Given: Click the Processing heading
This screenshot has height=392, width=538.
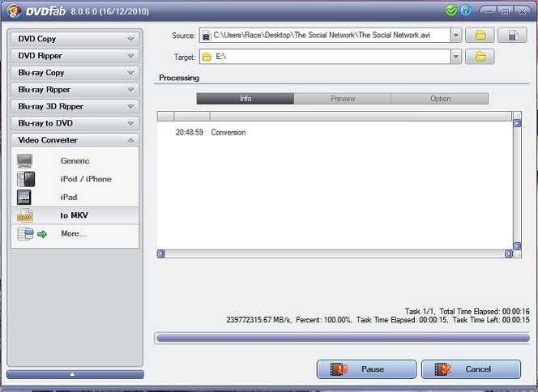Looking at the screenshot, I should click(x=179, y=78).
